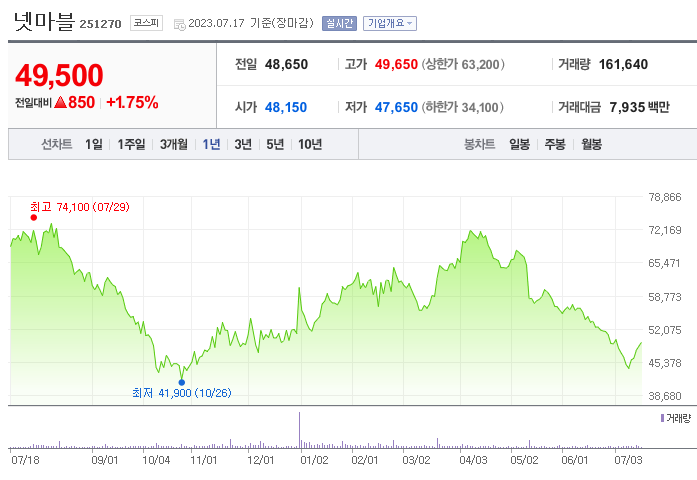This screenshot has height=480, width=697.
Task: Click the 넷마블 stock name heading
Action: [x=44, y=21]
